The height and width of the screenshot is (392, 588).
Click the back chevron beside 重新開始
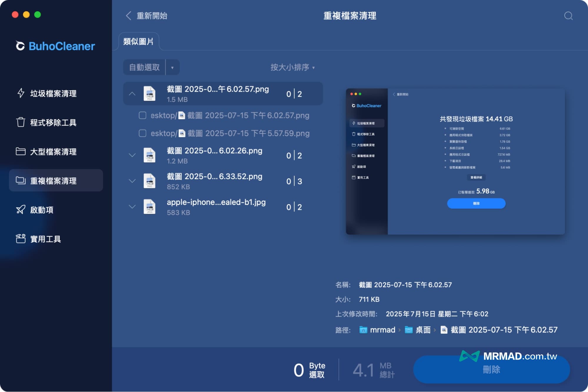pos(129,16)
